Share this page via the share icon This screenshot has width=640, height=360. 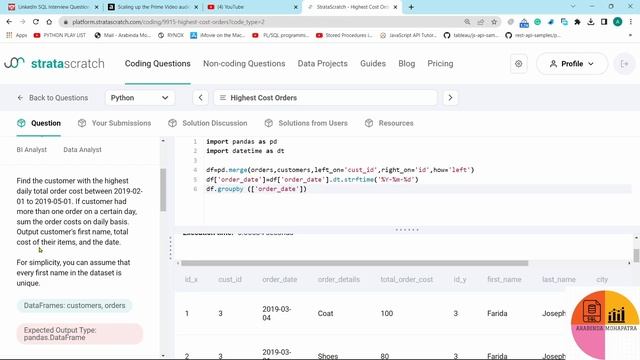coord(481,22)
